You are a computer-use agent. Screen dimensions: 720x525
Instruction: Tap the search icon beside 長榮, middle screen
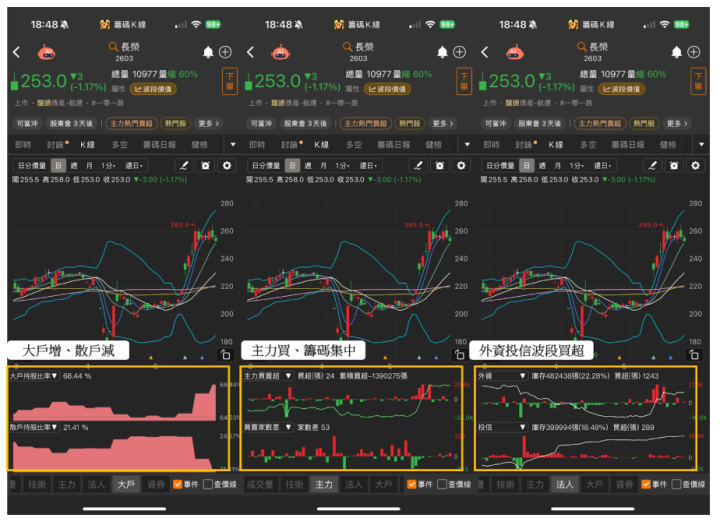(348, 46)
